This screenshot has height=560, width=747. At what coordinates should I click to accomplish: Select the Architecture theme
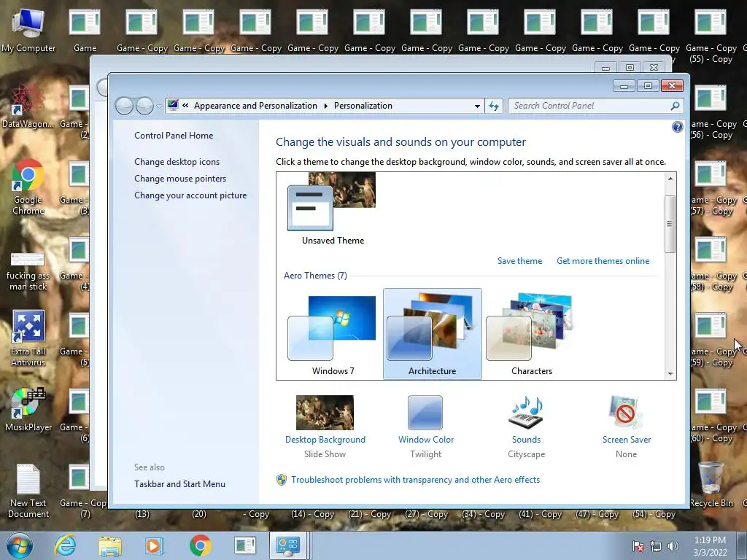pyautogui.click(x=432, y=334)
